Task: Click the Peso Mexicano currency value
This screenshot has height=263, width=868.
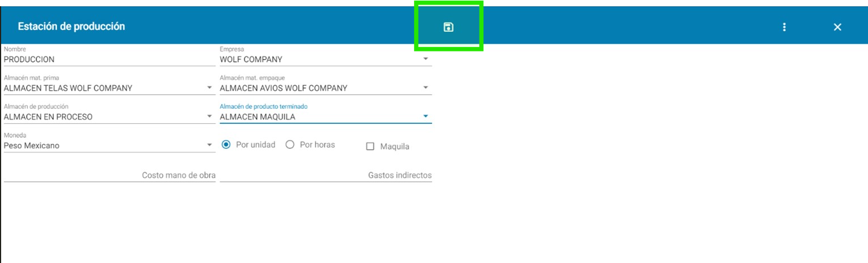Action: (x=32, y=145)
